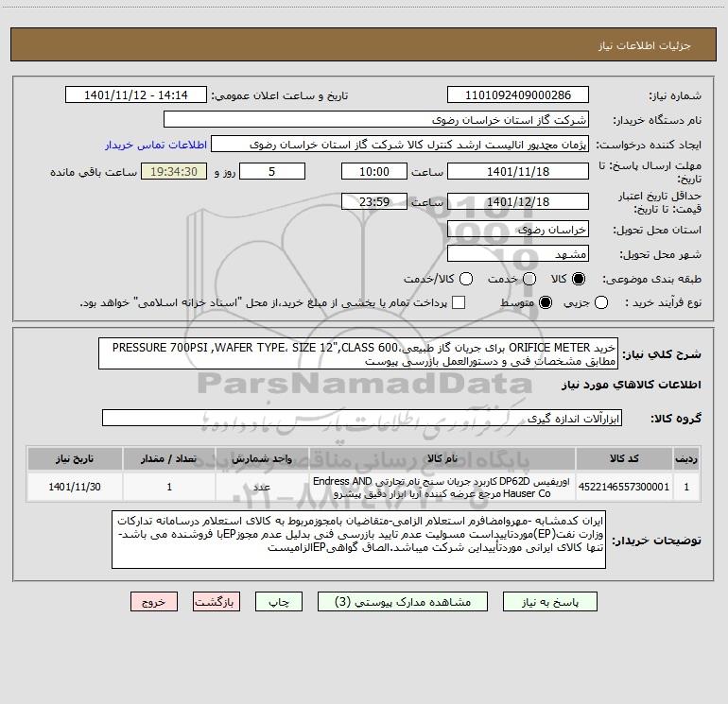This screenshot has height=704, width=728.
Task: Click the need date cell 1401/11/30
Action: (x=75, y=487)
